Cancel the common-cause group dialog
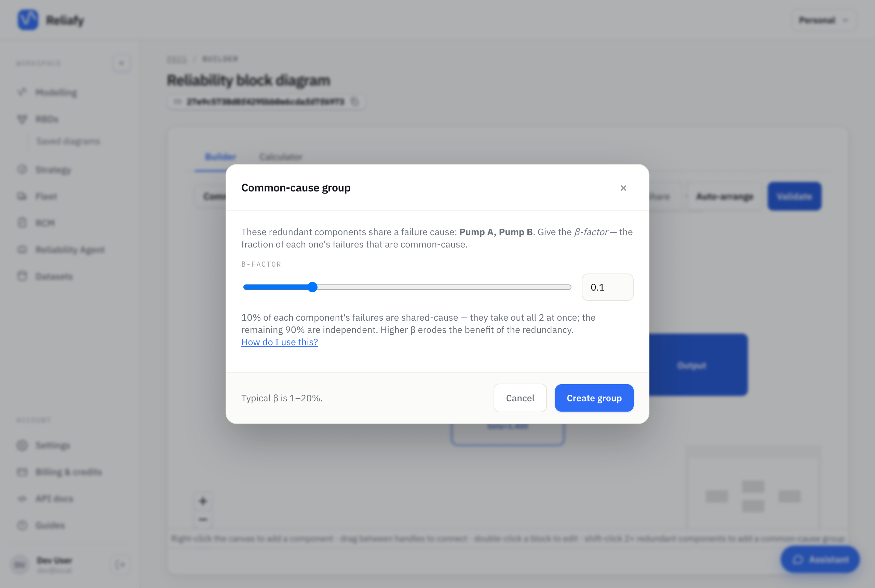 [x=520, y=398]
